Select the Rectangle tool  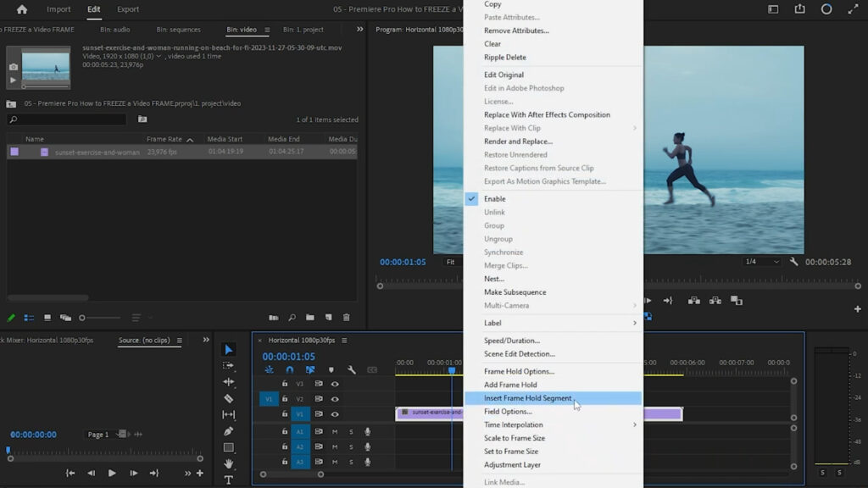point(229,447)
